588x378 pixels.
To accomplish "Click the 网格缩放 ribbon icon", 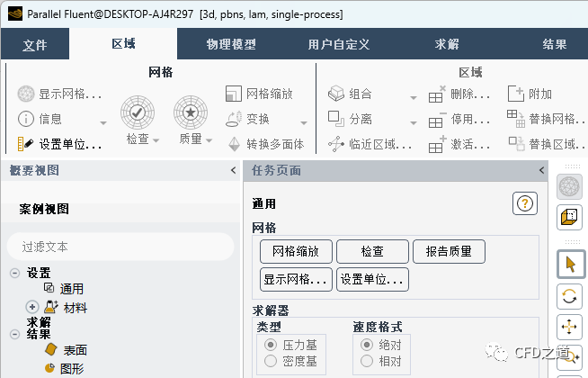I will pos(234,94).
